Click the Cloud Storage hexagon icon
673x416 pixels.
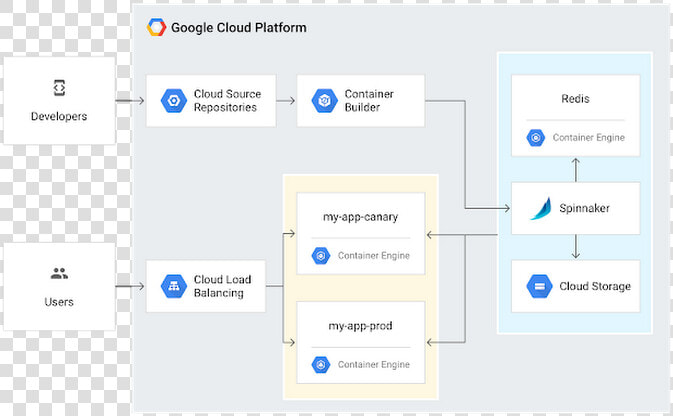540,286
